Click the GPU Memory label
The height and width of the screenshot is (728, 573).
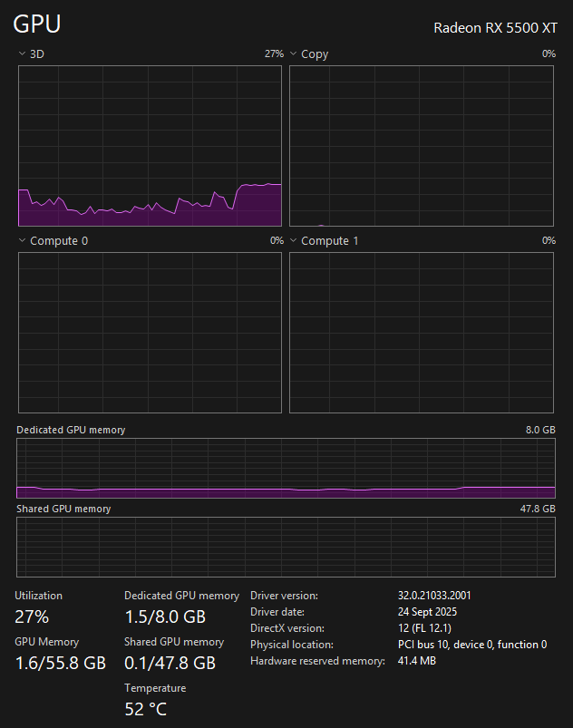[47, 642]
